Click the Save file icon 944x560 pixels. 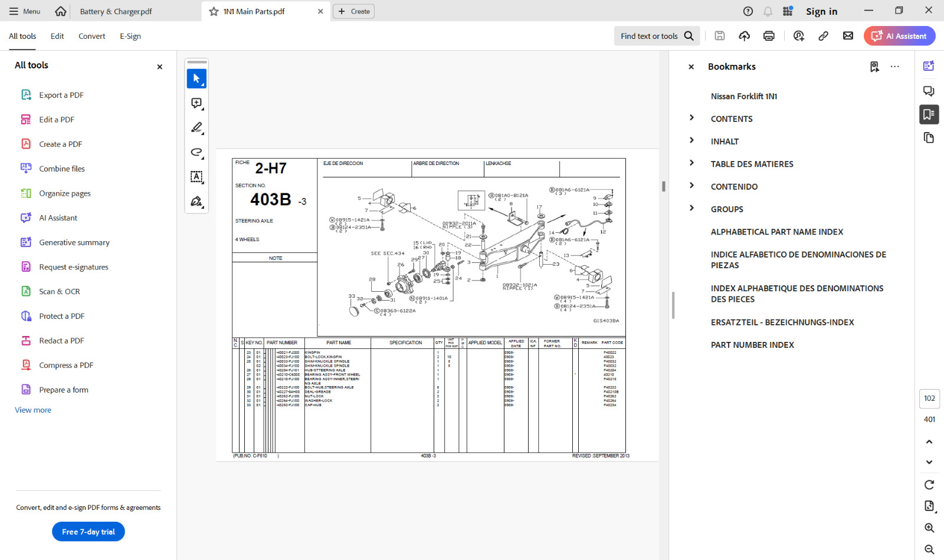[x=720, y=36]
